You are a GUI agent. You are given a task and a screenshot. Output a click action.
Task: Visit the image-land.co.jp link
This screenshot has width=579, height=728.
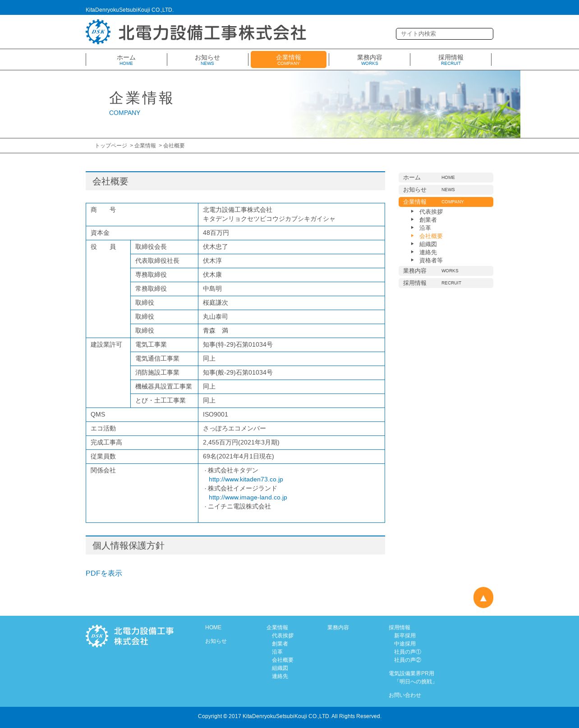tap(248, 498)
